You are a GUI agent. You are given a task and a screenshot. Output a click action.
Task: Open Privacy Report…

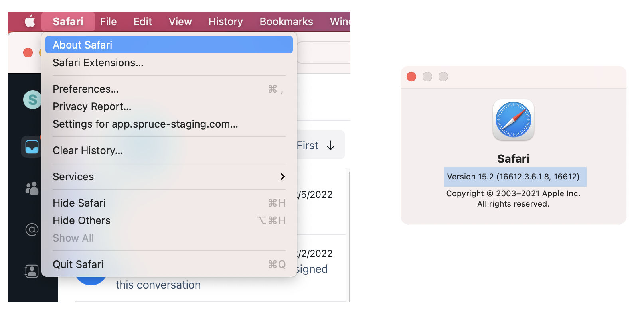[x=169, y=106]
